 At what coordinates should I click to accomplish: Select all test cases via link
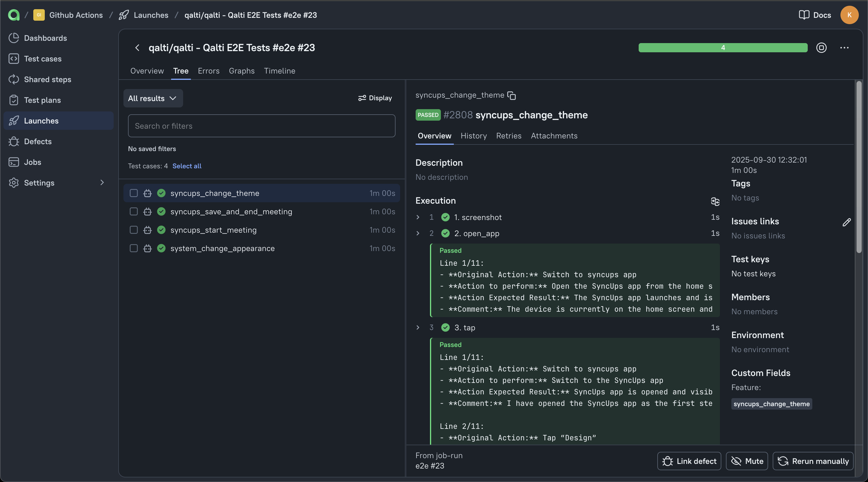(x=187, y=166)
